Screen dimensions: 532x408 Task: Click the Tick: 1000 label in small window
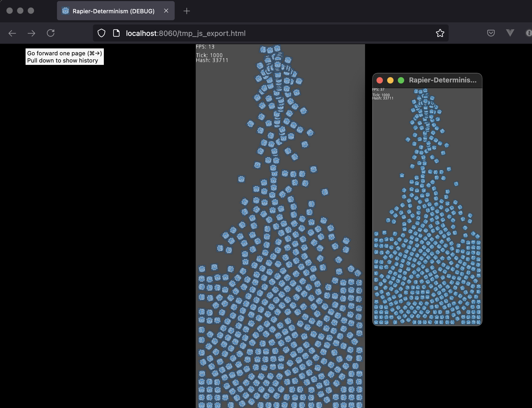tap(381, 95)
